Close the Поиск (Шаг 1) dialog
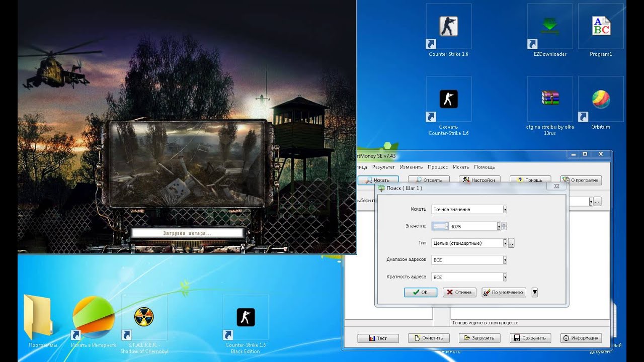644x362 pixels. (557, 187)
